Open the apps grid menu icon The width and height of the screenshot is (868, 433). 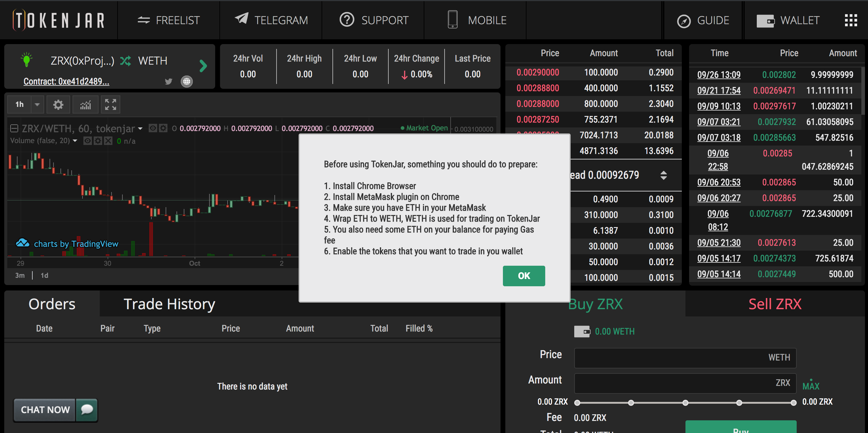point(851,20)
